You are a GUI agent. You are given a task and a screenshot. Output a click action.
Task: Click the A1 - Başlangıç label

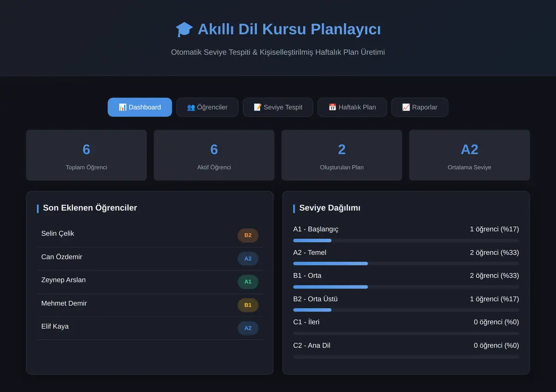[x=316, y=229]
